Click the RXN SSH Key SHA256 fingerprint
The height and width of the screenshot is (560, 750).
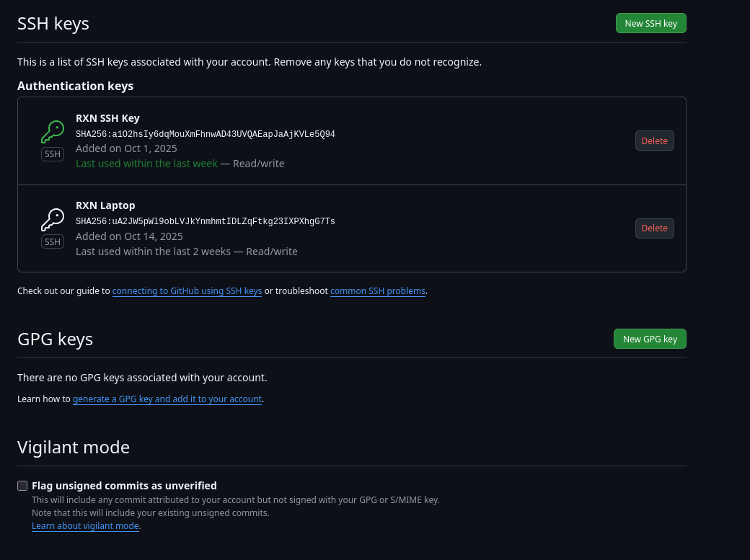click(x=205, y=134)
